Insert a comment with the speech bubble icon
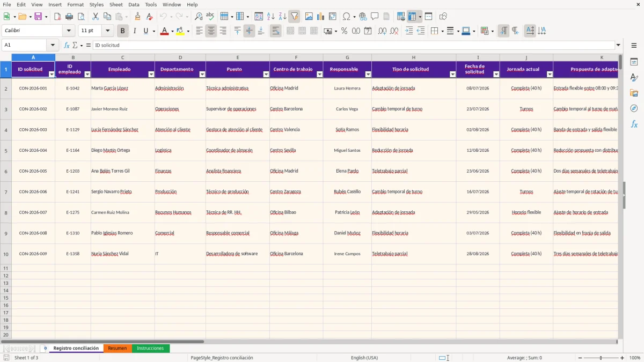The image size is (644, 362). click(x=375, y=17)
